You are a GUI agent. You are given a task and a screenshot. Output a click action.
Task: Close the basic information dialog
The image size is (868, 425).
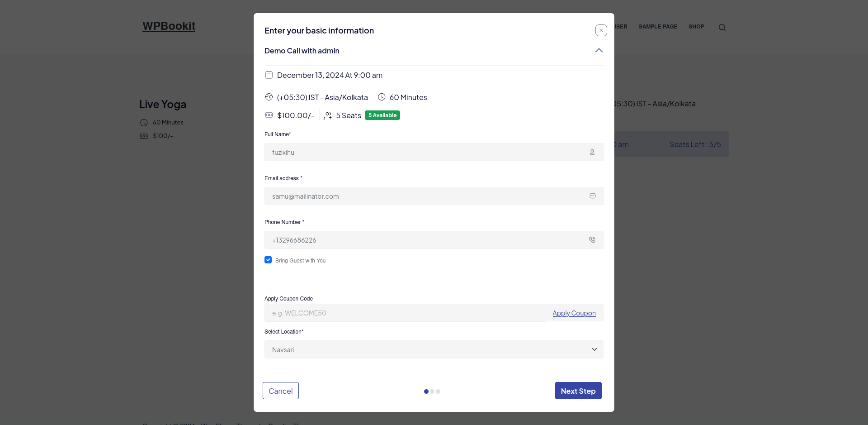(601, 30)
